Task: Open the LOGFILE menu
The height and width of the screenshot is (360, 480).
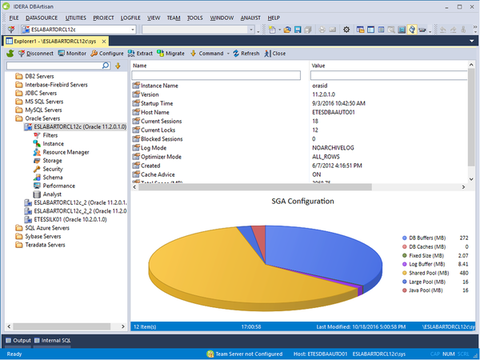Action: [x=130, y=18]
